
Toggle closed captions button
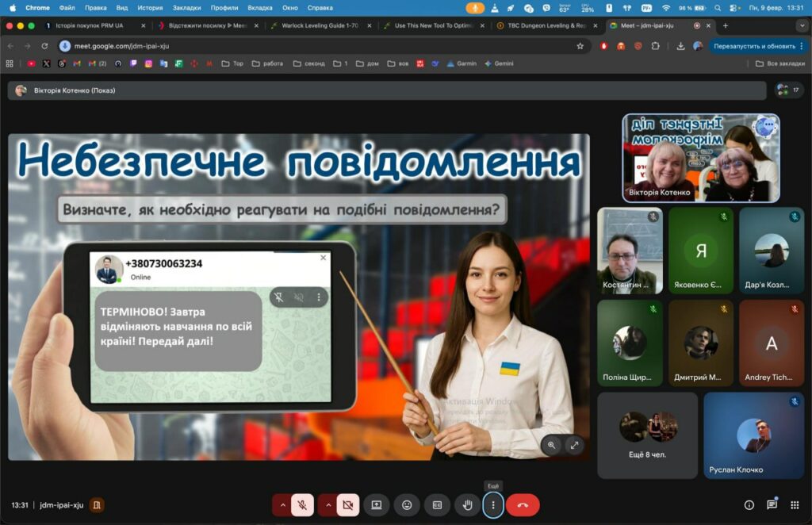[x=437, y=505]
